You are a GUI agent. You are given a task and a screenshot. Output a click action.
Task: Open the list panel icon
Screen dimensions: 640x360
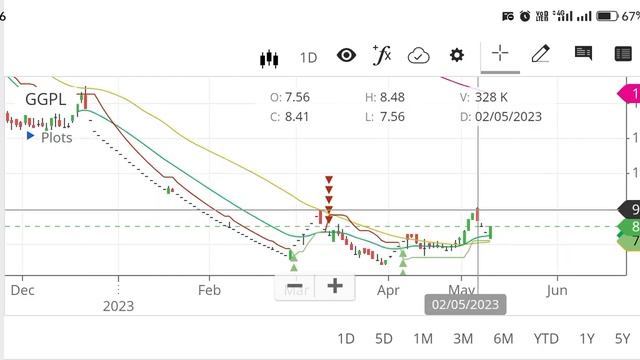623,54
